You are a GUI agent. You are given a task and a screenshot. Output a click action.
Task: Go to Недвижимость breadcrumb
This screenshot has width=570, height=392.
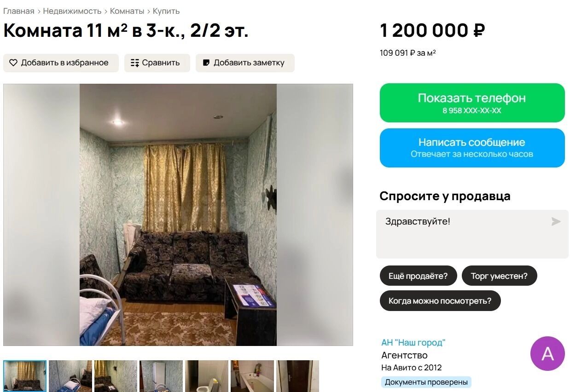pyautogui.click(x=72, y=11)
